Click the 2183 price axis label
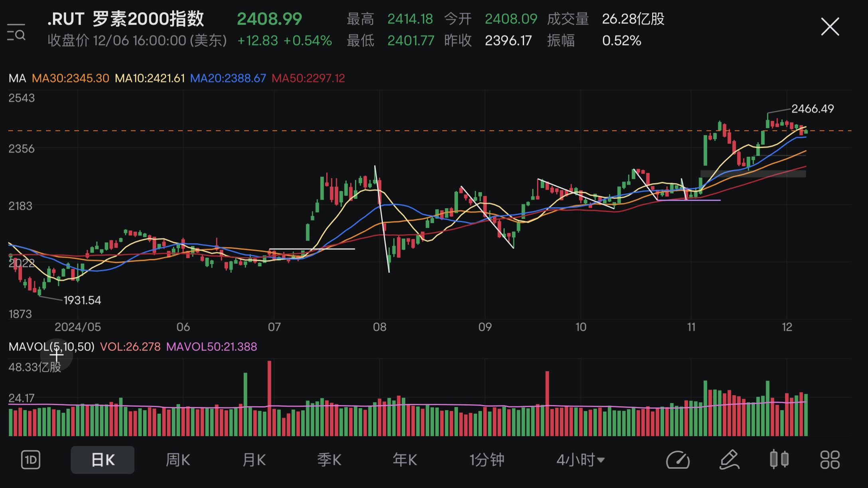This screenshot has width=868, height=488. point(20,206)
